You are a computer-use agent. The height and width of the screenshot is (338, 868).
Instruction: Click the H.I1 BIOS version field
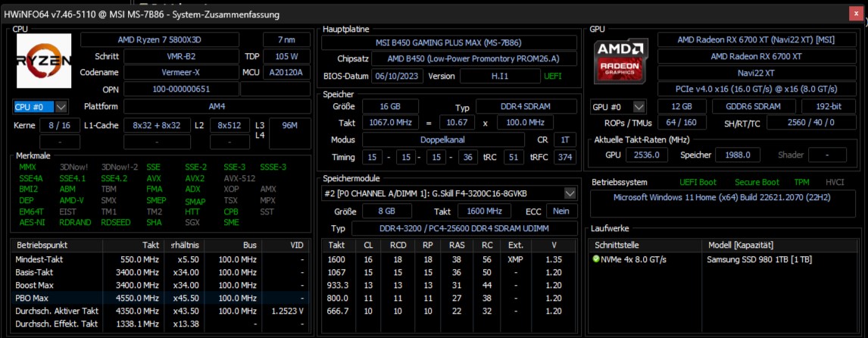click(x=500, y=76)
